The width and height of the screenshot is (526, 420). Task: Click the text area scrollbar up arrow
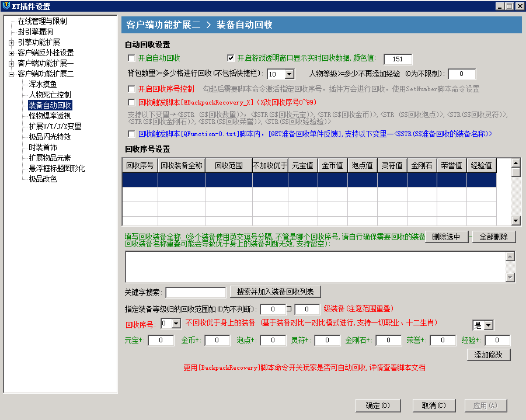(510, 256)
